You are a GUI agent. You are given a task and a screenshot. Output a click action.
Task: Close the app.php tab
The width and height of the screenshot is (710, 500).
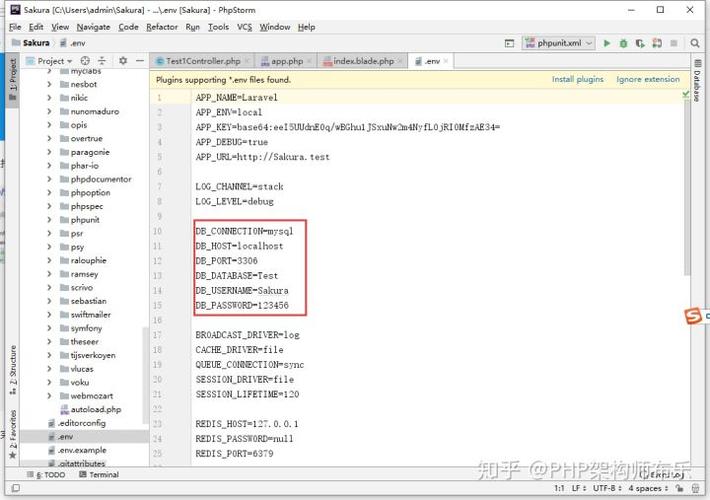click(x=309, y=61)
